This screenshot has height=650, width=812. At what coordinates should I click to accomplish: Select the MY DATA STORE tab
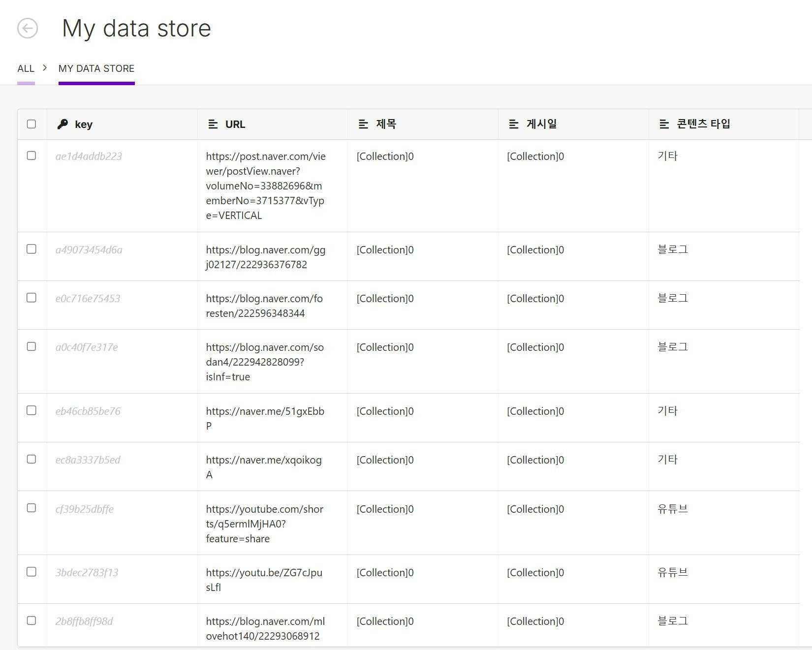(96, 68)
